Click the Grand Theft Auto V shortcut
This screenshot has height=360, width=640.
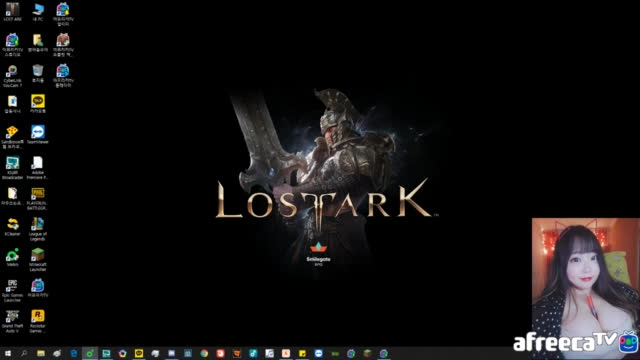pos(12,321)
